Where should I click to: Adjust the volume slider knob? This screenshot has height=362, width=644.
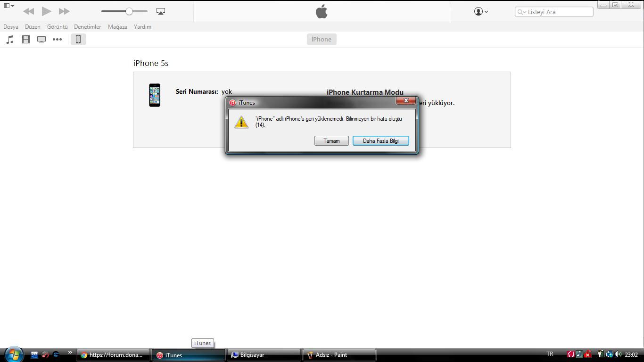point(129,11)
